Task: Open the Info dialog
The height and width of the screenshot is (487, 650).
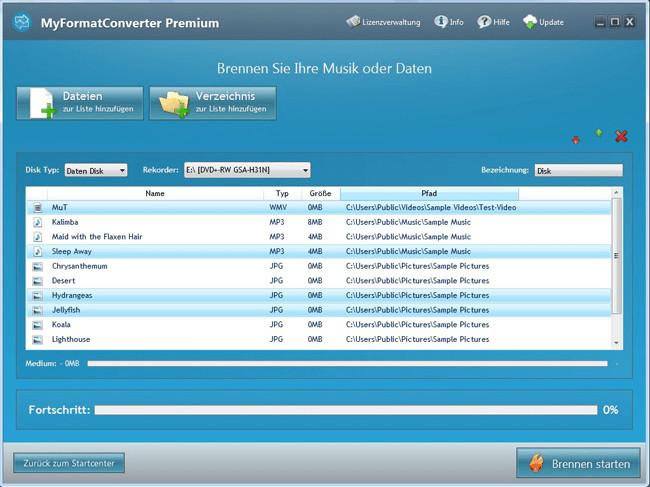Action: 449,22
